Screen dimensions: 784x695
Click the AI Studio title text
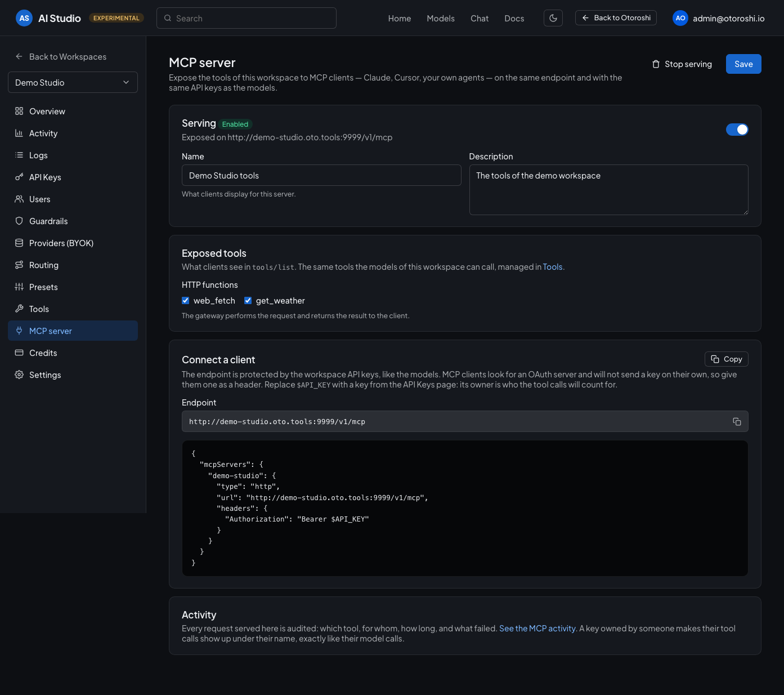[x=60, y=18]
